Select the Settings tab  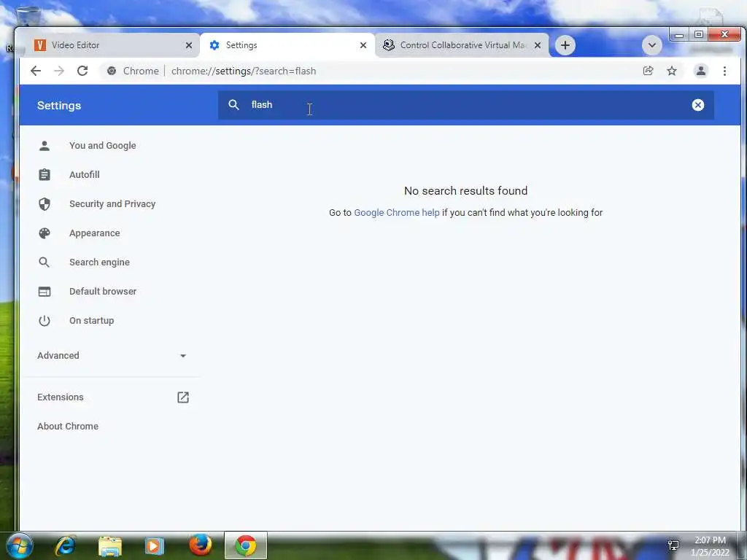point(287,45)
